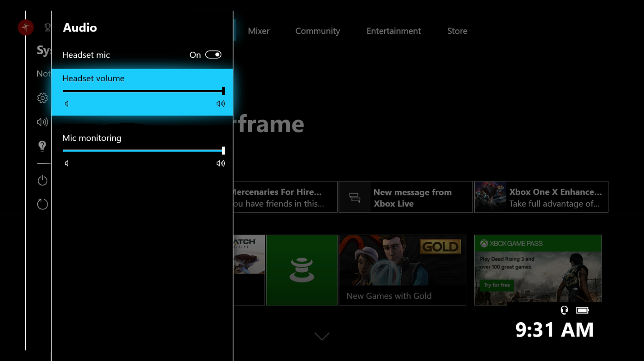
Task: Select the Audio speaker icon in sidebar
Action: coord(42,122)
